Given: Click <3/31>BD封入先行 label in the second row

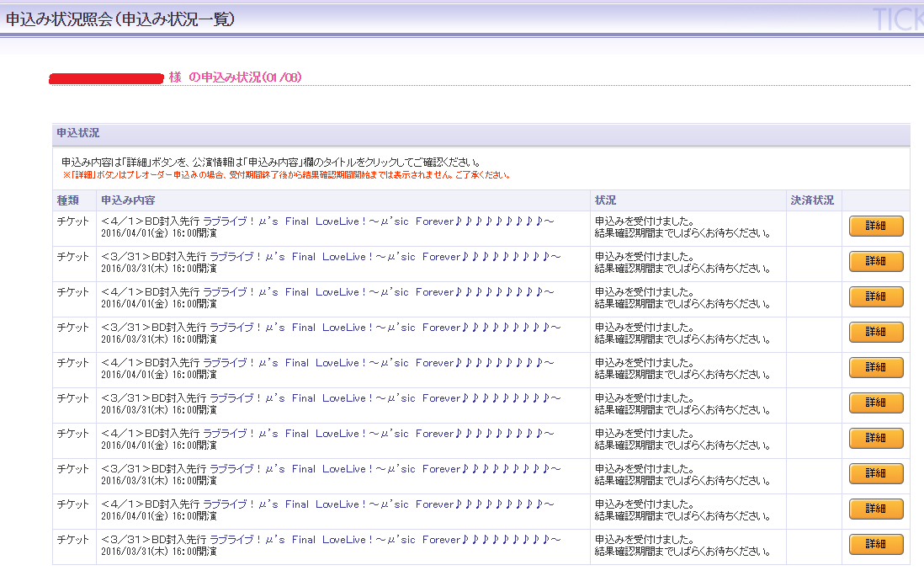Looking at the screenshot, I should [x=154, y=257].
